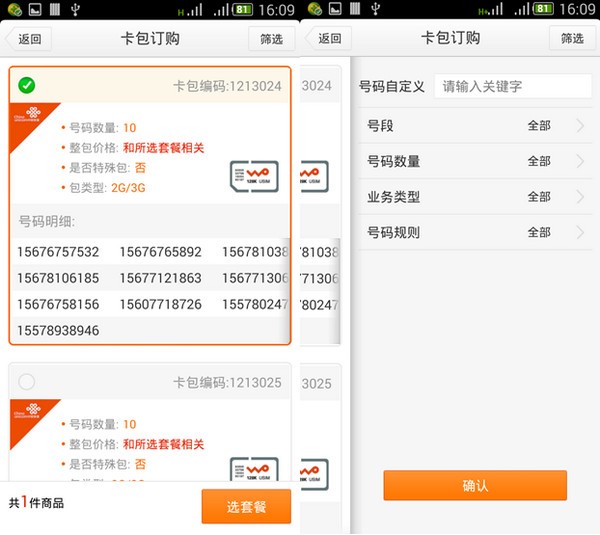Tap 号码明细 section label
This screenshot has height=535, width=600.
(x=47, y=221)
